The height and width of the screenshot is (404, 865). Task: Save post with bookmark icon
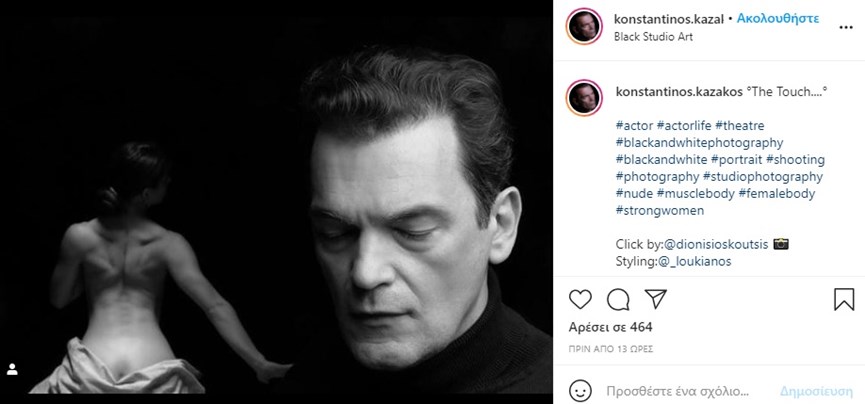pos(843,298)
